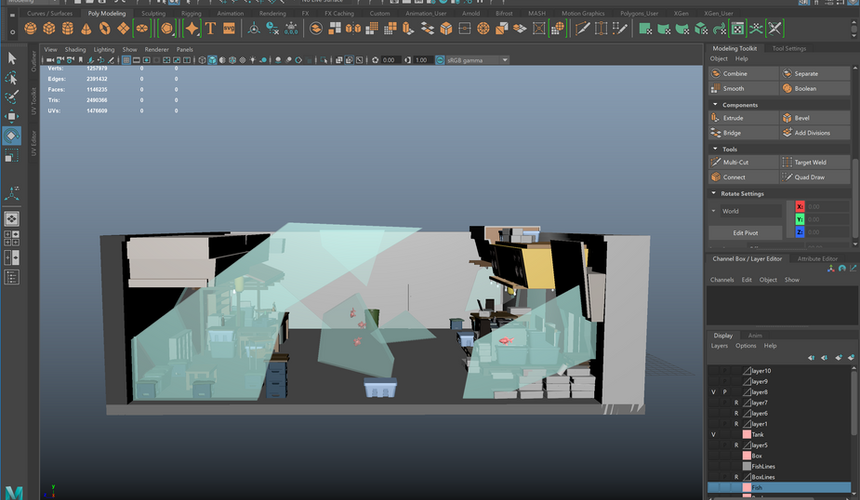Screen dimensions: 860x500
Task: Switch to the Sculpting shelf tab
Action: coord(154,14)
